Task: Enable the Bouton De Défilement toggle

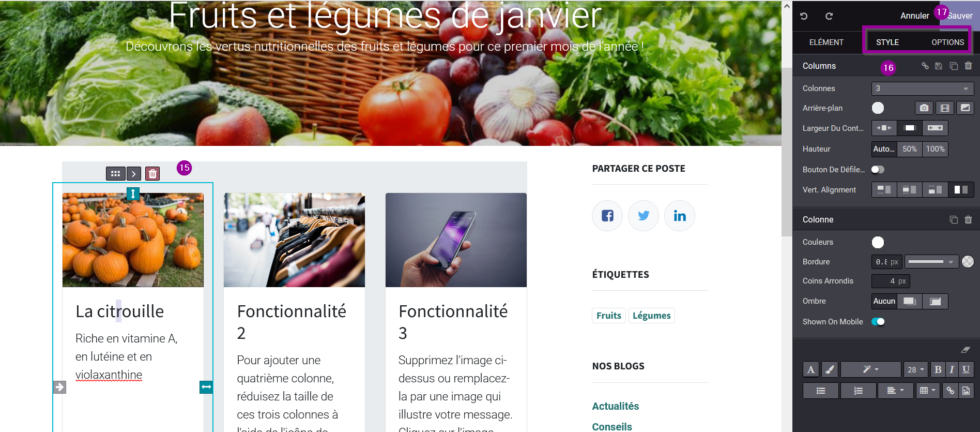Action: pyautogui.click(x=878, y=170)
